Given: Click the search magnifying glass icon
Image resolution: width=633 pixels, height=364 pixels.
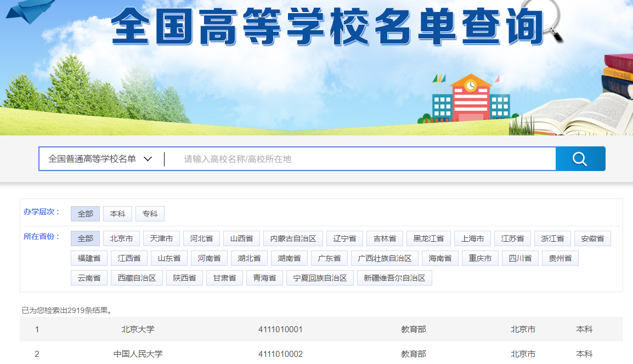Looking at the screenshot, I should click(580, 158).
